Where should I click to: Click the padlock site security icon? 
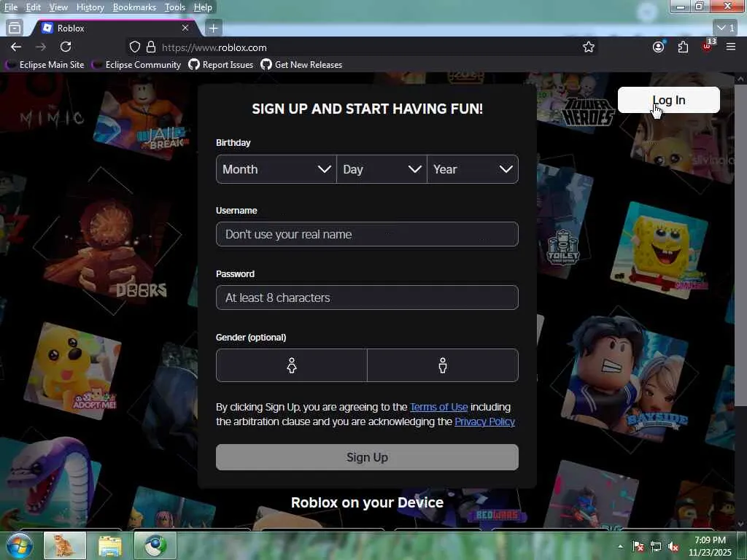coord(151,47)
